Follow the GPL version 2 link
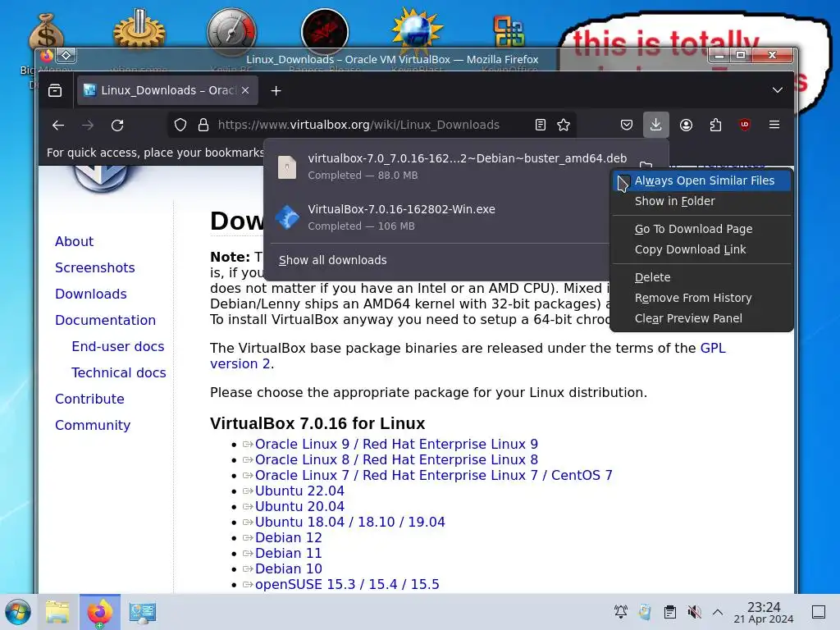 tap(713, 348)
